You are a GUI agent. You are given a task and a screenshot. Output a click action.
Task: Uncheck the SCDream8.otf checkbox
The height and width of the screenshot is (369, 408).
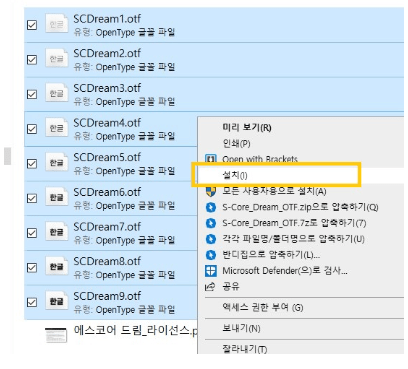tap(32, 268)
